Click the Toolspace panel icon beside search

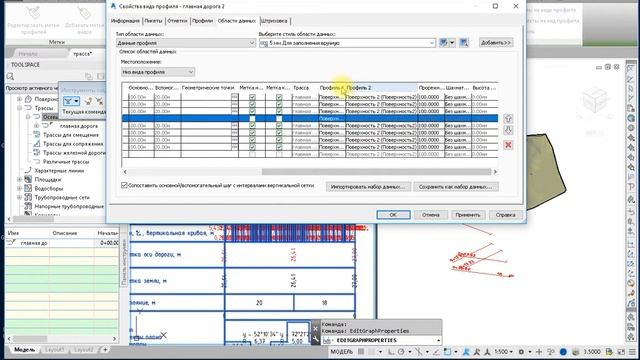click(89, 76)
